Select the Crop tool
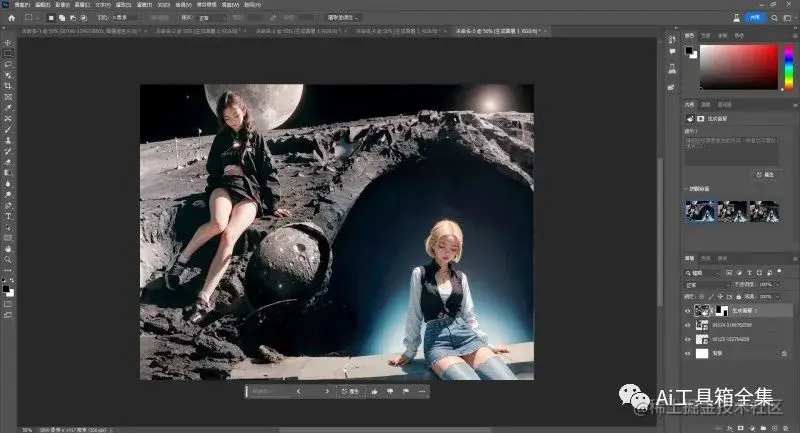Screen dimensions: 800x433 pos(8,86)
